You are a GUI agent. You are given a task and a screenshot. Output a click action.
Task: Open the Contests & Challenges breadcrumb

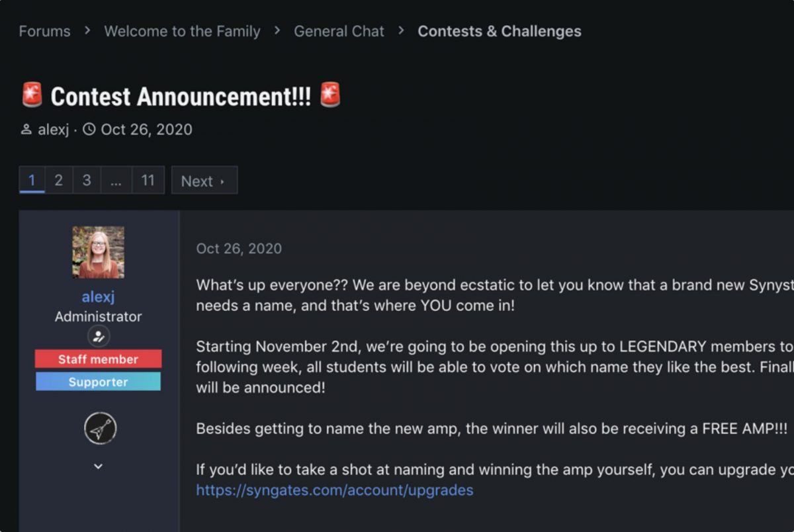pos(500,31)
